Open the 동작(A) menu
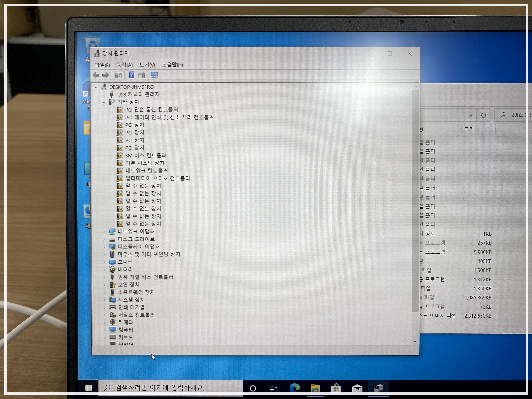 (x=125, y=65)
